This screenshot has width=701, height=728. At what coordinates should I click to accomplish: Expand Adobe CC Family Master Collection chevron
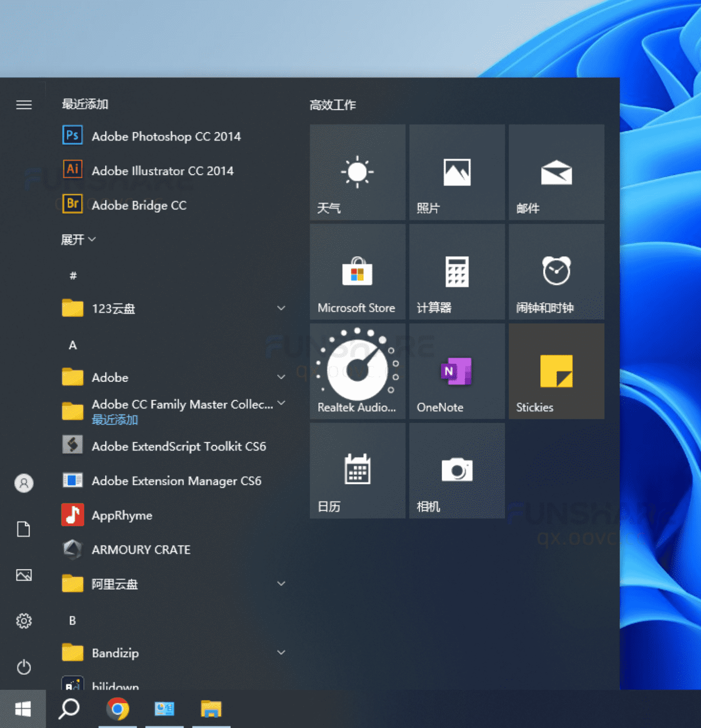click(281, 403)
